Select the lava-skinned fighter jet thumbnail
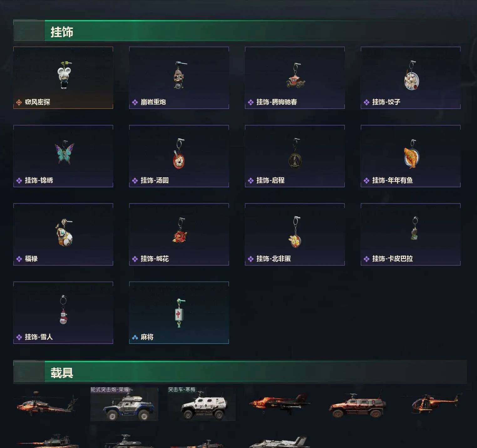Image resolution: width=477 pixels, height=448 pixels. pos(280,404)
